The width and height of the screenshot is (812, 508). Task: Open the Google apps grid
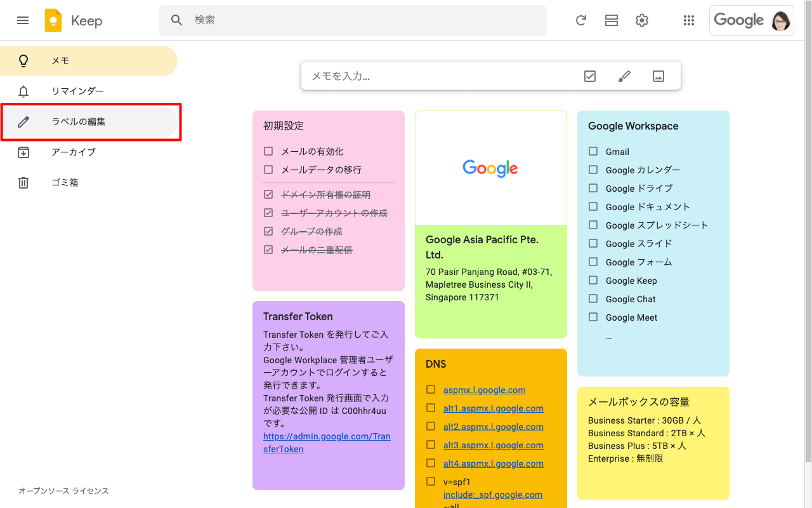point(689,20)
